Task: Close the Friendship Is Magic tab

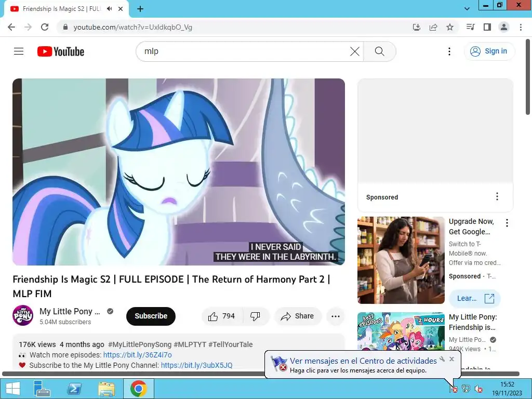Action: (121, 9)
